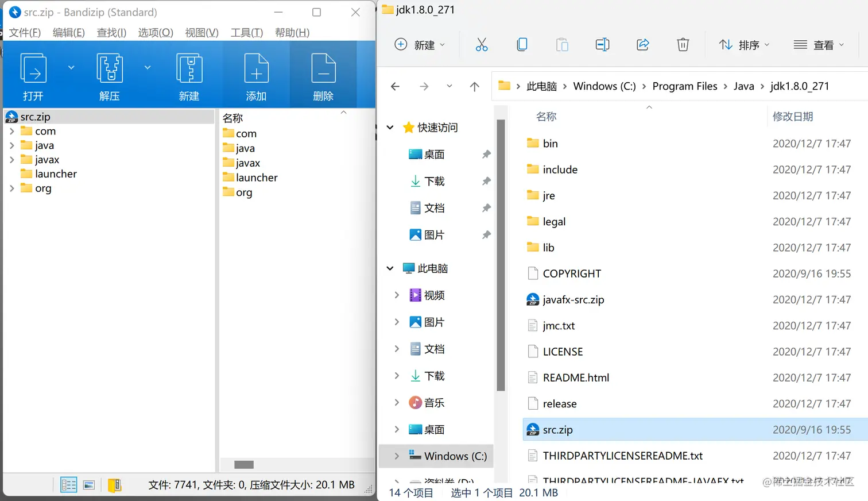Click the Paste icon in Explorer toolbar
This screenshot has height=501, width=868.
point(562,45)
